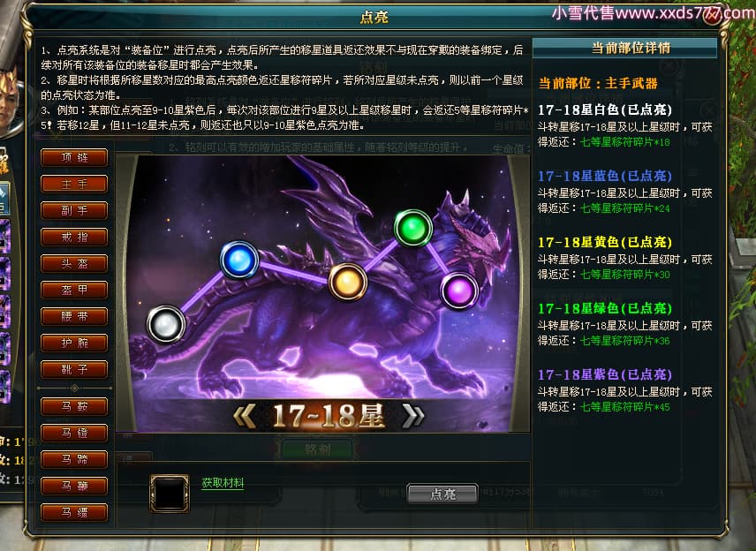Select the 头盔 equipment slot
756x551 pixels.
click(x=74, y=263)
